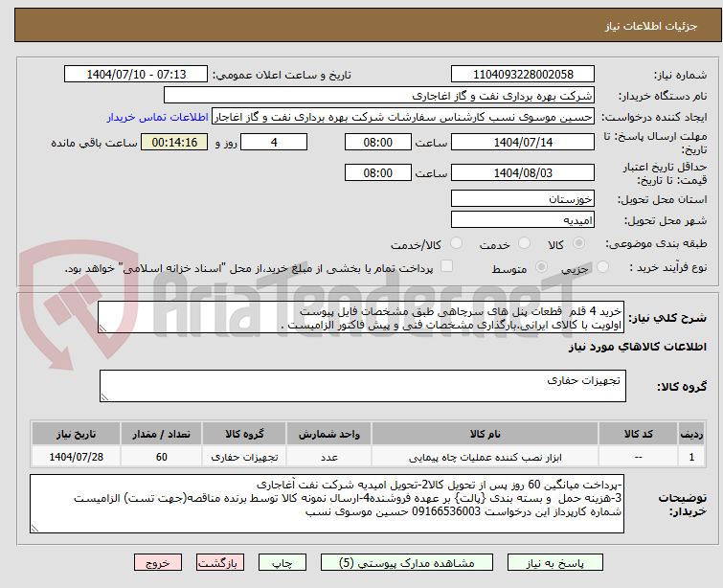Click the general description text area

pos(361,317)
